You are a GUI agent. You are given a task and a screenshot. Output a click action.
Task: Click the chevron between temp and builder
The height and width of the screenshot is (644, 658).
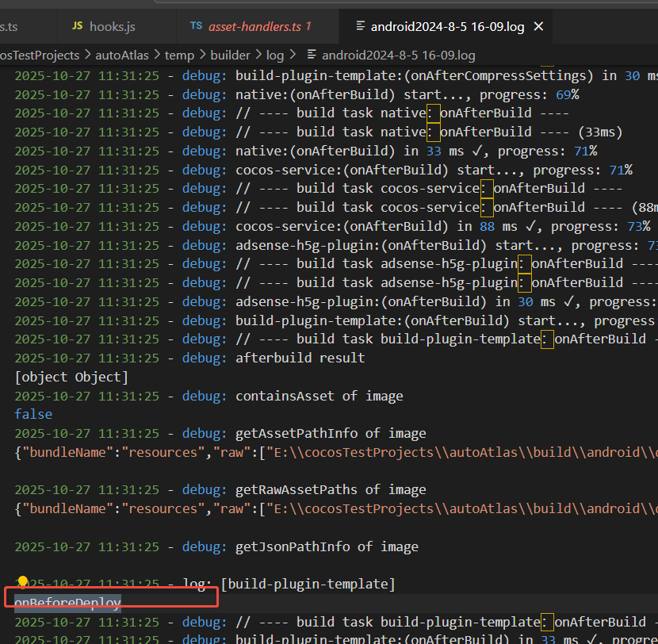(x=203, y=55)
